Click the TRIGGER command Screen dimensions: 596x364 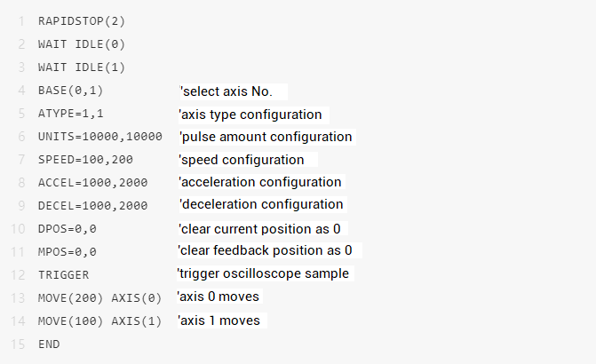coord(63,274)
